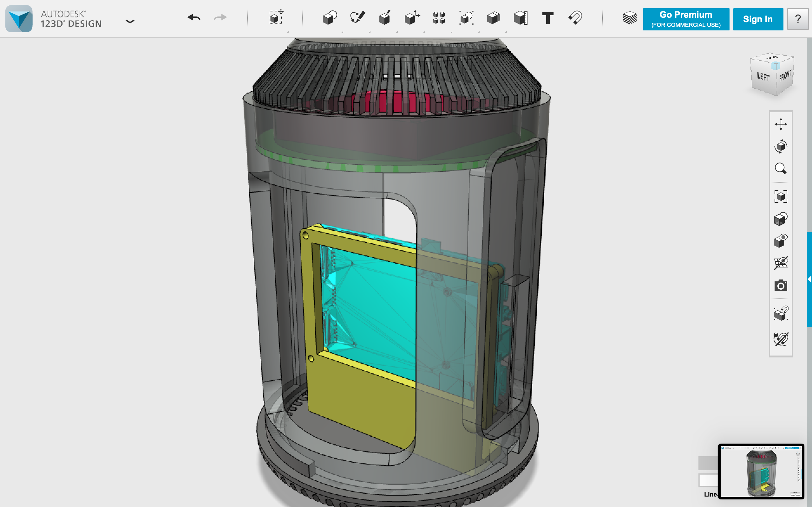812x507 pixels.
Task: Open the screenshot preview thumbnail
Action: click(761, 471)
